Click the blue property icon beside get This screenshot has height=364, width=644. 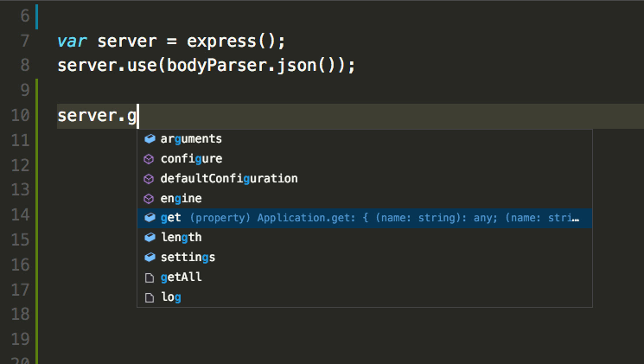click(x=150, y=218)
